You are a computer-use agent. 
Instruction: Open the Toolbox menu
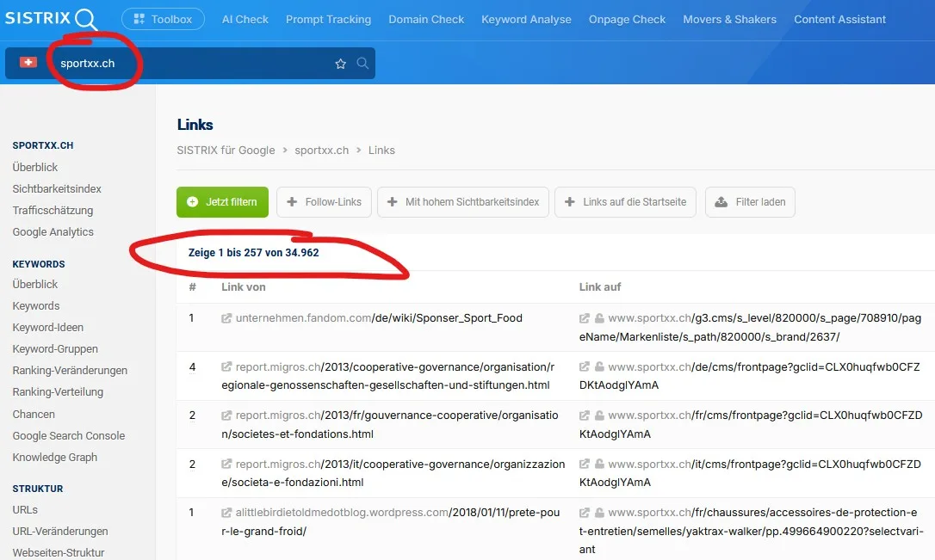tap(163, 19)
